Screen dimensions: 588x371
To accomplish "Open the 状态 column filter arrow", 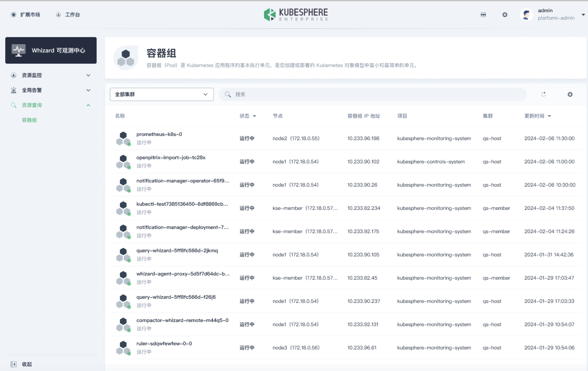I will 254,116.
